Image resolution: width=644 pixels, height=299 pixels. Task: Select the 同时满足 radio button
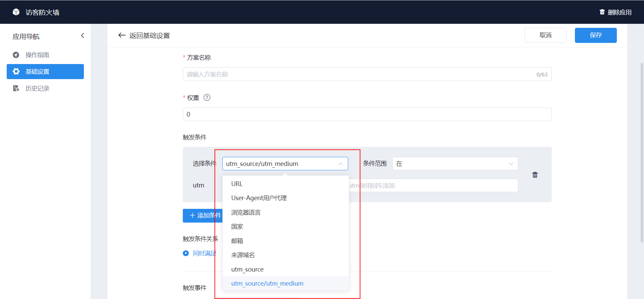(186, 253)
